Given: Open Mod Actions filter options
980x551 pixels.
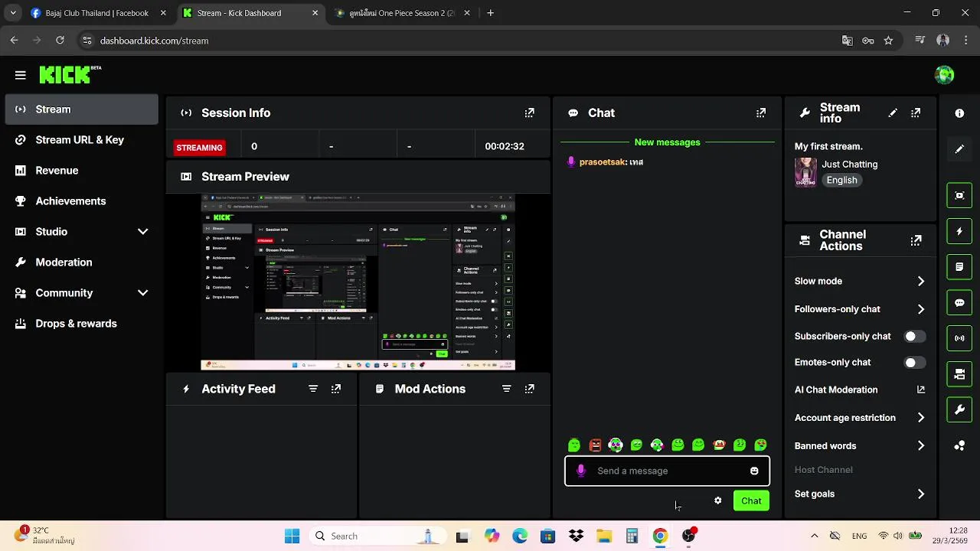Looking at the screenshot, I should click(506, 389).
